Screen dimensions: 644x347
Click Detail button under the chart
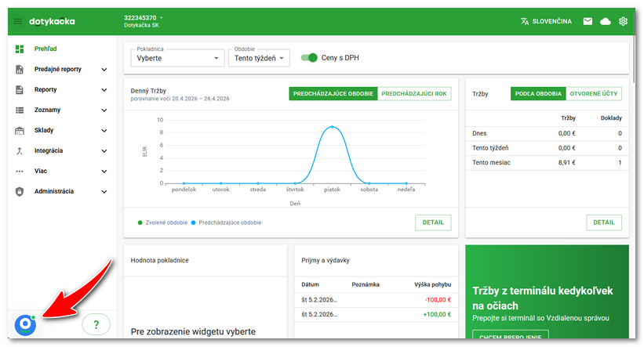pos(433,222)
